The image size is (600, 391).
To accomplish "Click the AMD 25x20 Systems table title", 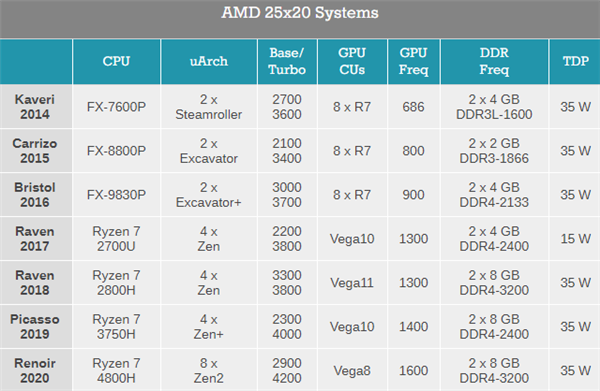I will [x=300, y=13].
